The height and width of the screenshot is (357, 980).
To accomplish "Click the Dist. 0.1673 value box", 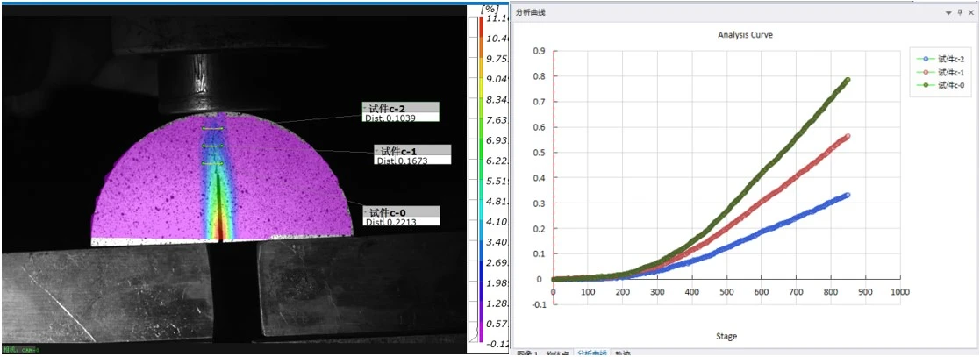I will 412,161.
